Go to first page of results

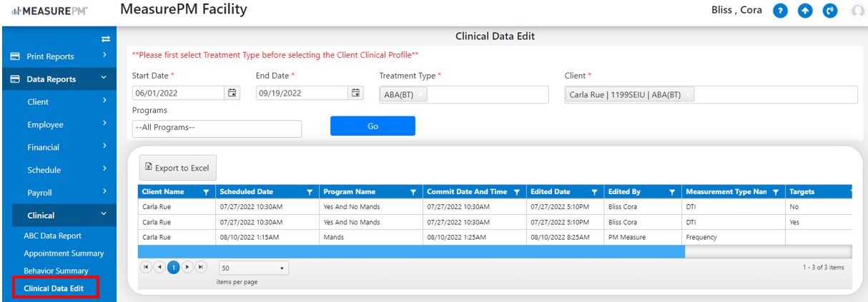click(146, 267)
